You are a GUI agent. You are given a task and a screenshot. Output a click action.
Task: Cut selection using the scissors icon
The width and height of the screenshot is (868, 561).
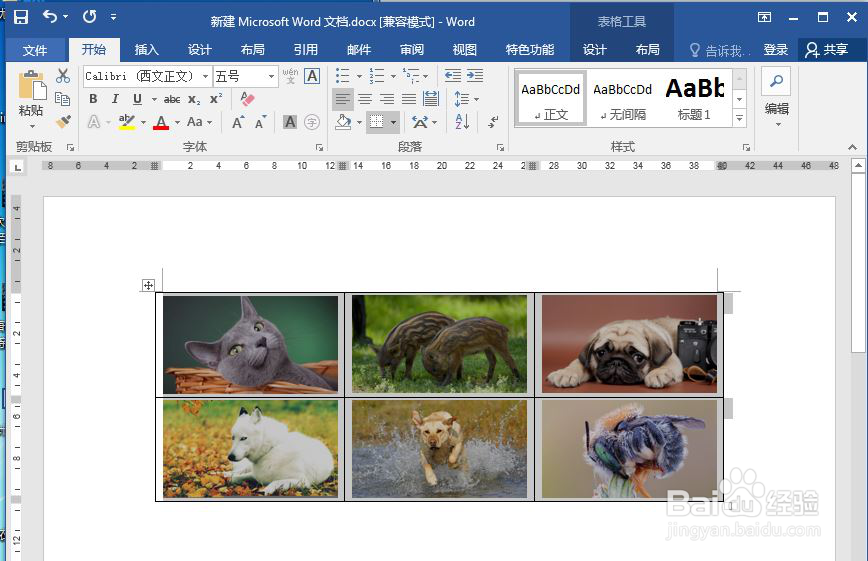point(63,76)
